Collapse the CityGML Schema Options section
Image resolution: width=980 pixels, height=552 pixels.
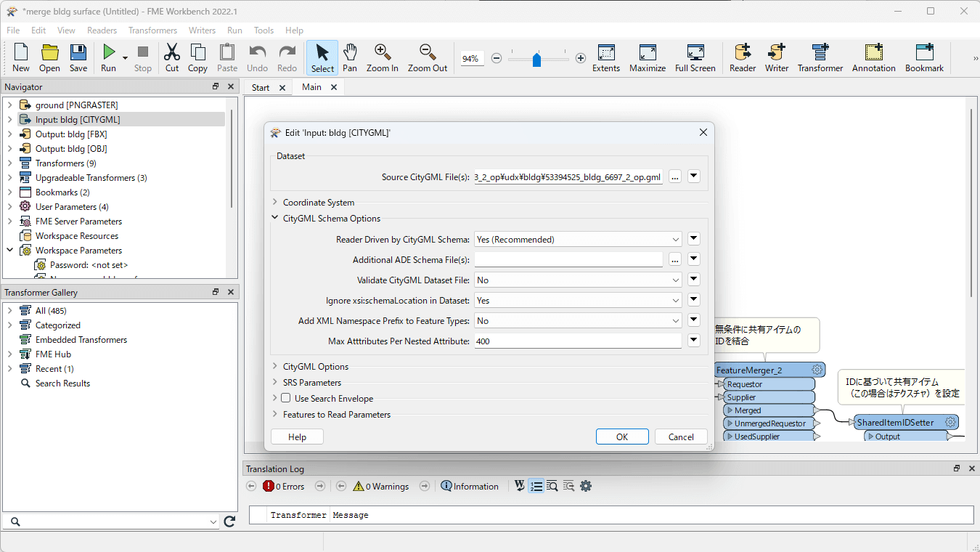[275, 219]
